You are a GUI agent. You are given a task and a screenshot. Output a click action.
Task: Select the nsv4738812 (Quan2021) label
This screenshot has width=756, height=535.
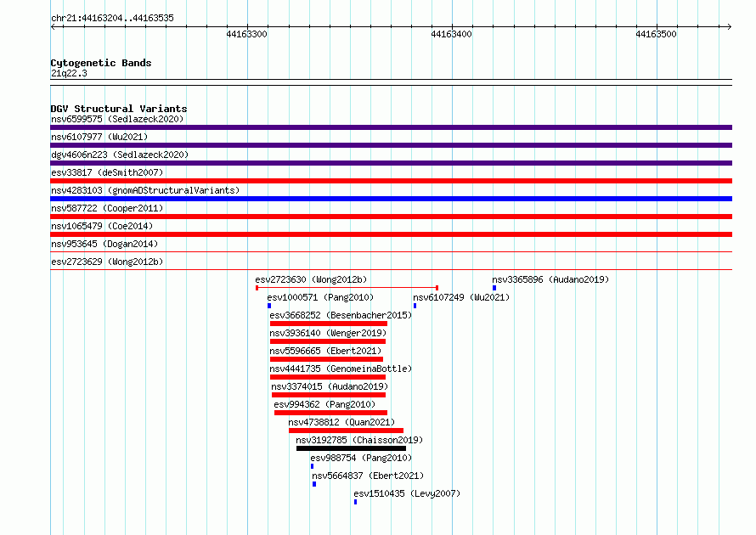tap(341, 422)
